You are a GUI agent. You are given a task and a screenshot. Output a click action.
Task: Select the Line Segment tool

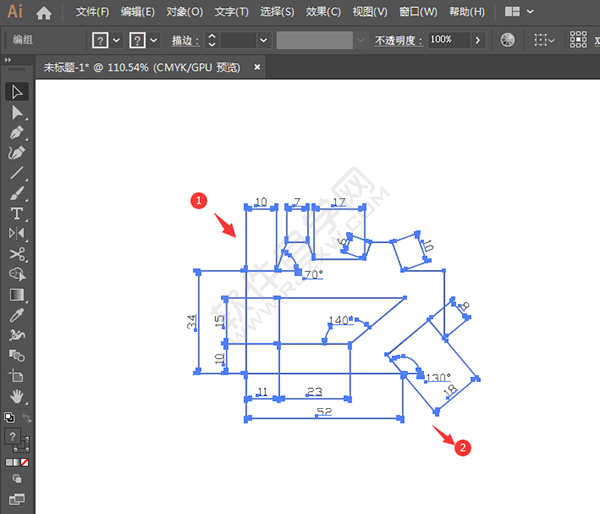17,173
